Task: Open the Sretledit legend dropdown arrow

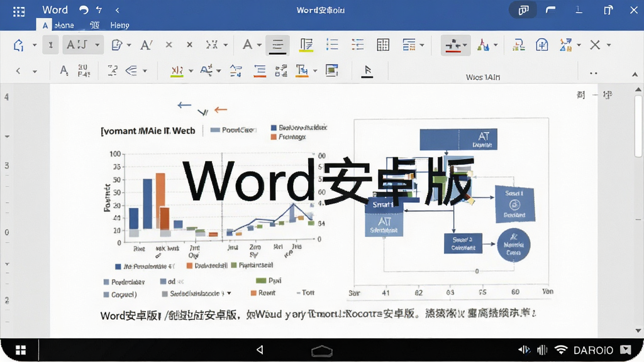Action: pyautogui.click(x=229, y=293)
